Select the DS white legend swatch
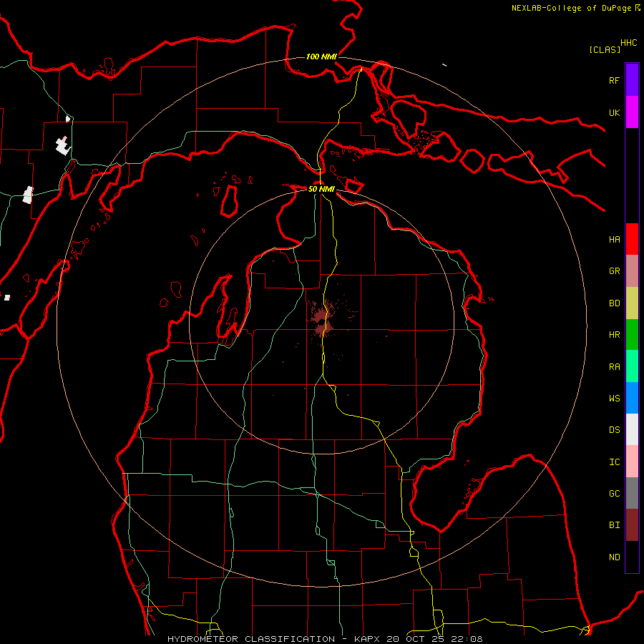644x644 pixels. point(632,429)
